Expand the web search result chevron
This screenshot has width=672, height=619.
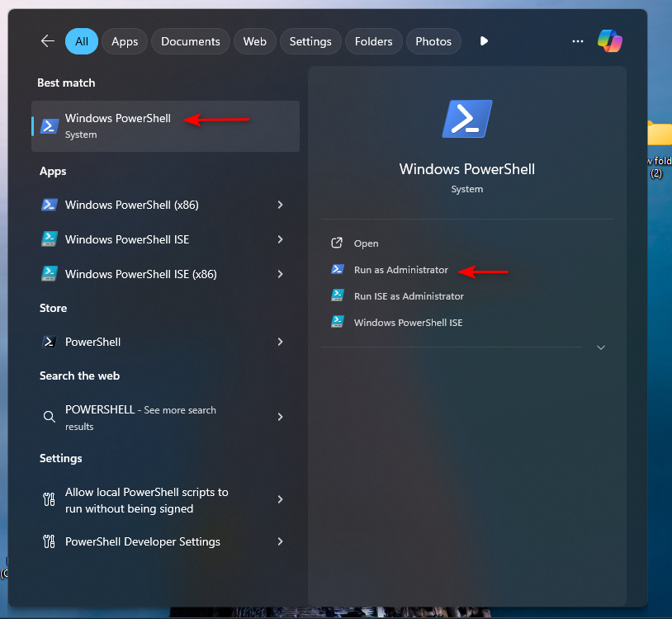[x=280, y=417]
